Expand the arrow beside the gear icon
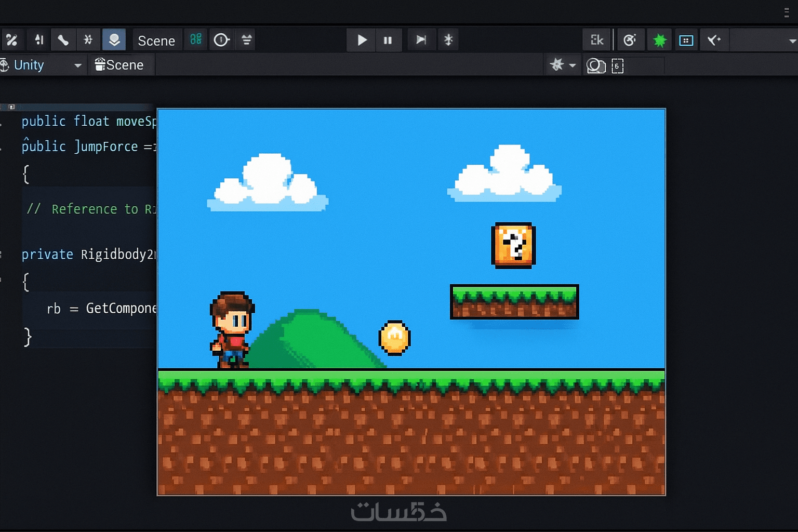The height and width of the screenshot is (532, 798). (x=573, y=65)
